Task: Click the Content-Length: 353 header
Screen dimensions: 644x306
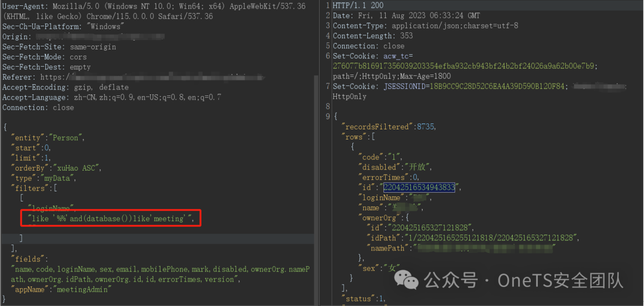Action: tap(373, 36)
